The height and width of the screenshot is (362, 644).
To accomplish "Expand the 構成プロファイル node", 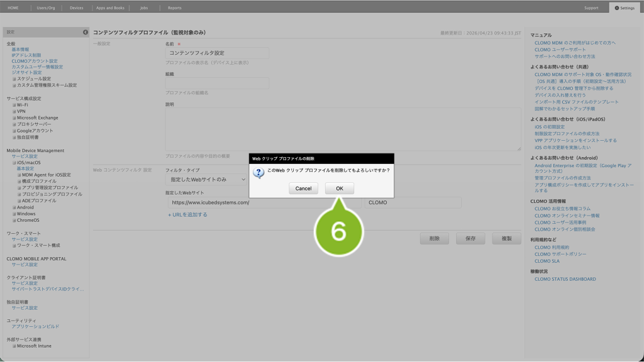I will click(x=19, y=182).
